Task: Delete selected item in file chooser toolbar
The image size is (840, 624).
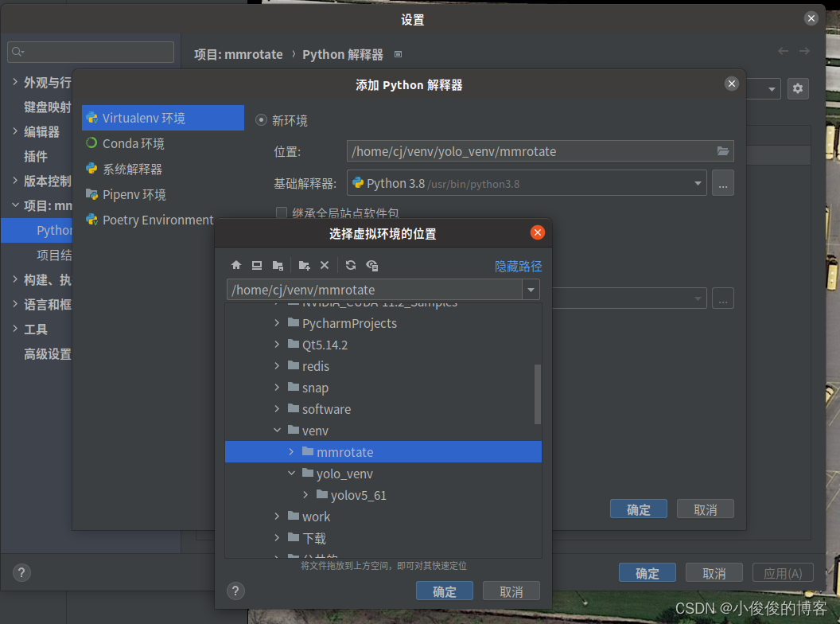Action: pos(325,265)
